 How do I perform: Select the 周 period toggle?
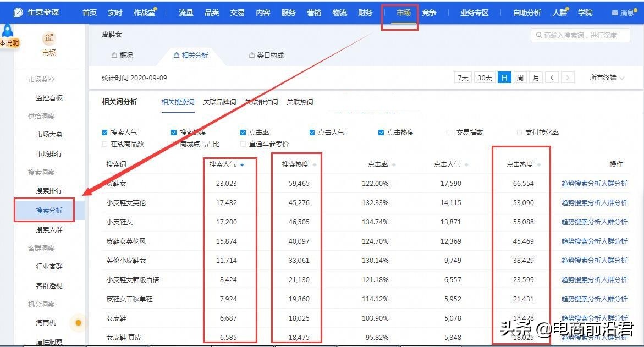pos(520,78)
